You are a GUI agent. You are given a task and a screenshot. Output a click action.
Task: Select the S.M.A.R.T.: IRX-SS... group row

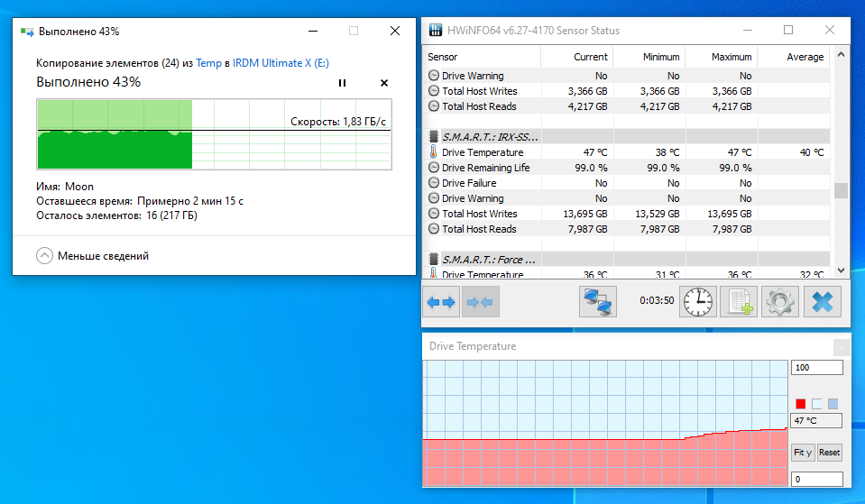(627, 137)
